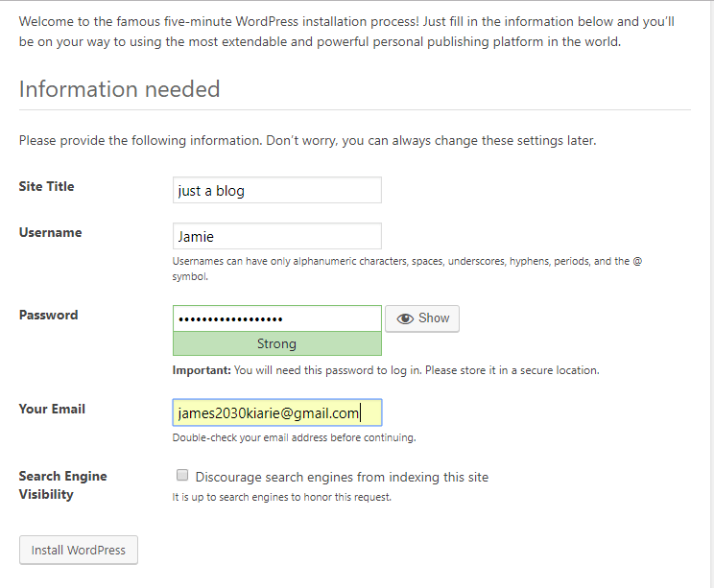Click the Double-check your email address hint

(295, 437)
